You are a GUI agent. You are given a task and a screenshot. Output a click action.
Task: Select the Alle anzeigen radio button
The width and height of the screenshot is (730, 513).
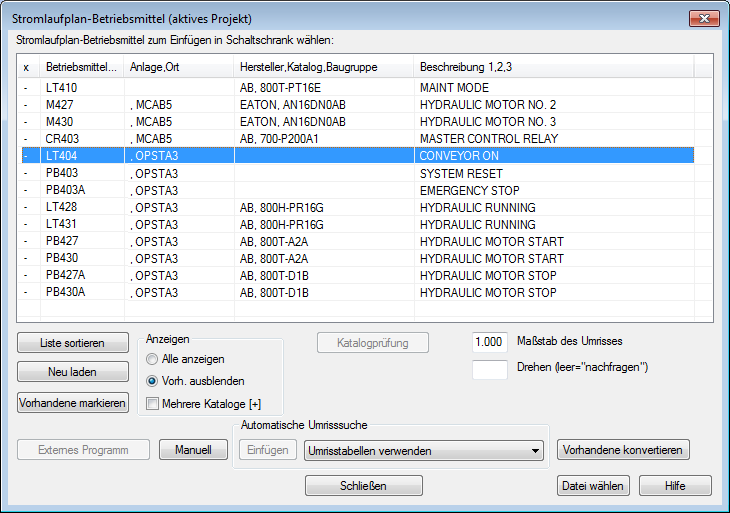152,359
